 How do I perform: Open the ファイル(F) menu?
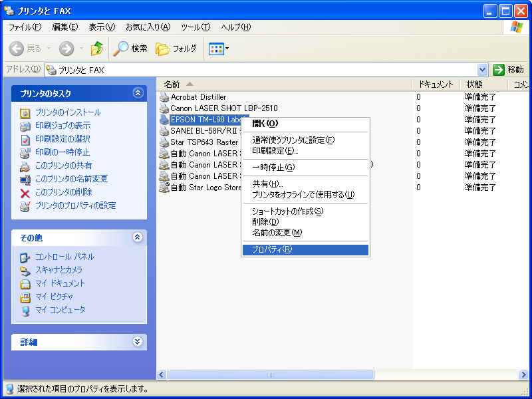[25, 27]
